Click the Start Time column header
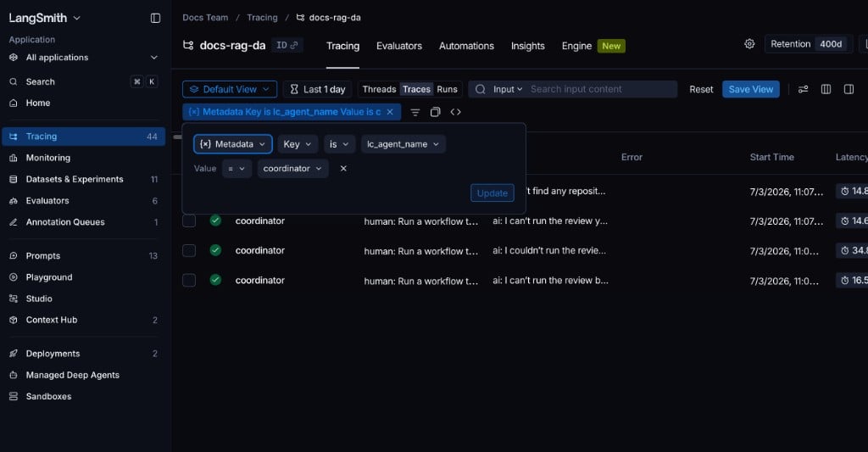Viewport: 868px width, 452px height. 771,158
